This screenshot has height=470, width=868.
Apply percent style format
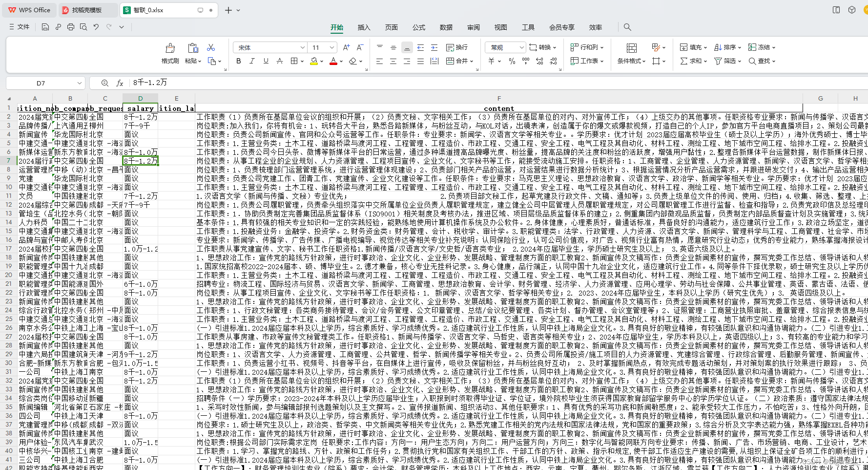[512, 61]
